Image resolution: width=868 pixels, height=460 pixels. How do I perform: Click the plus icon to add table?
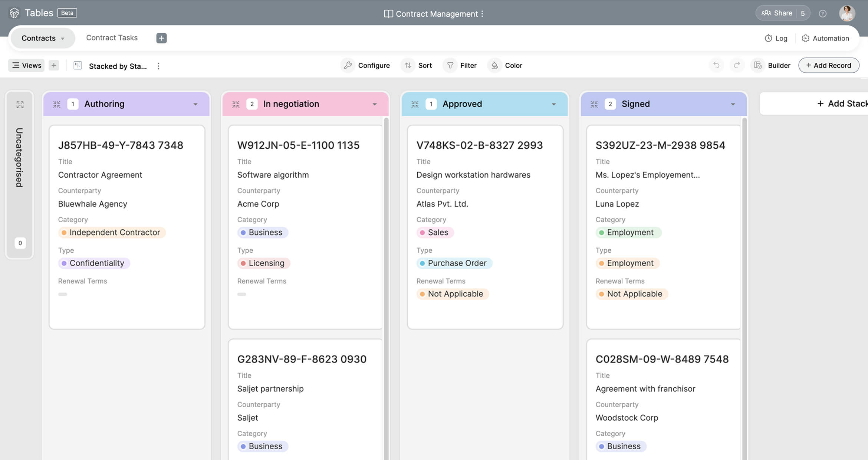coord(161,38)
